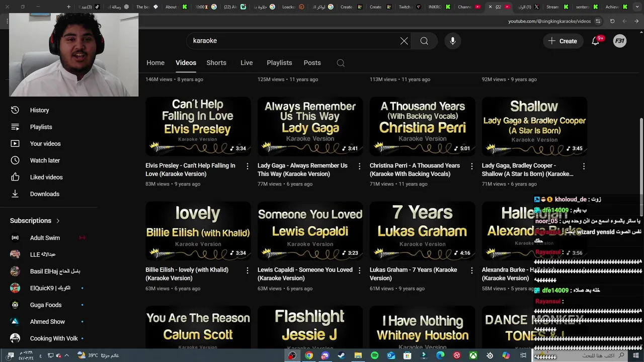The width and height of the screenshot is (644, 362).
Task: Open the Shorts tab
Action: pyautogui.click(x=216, y=63)
